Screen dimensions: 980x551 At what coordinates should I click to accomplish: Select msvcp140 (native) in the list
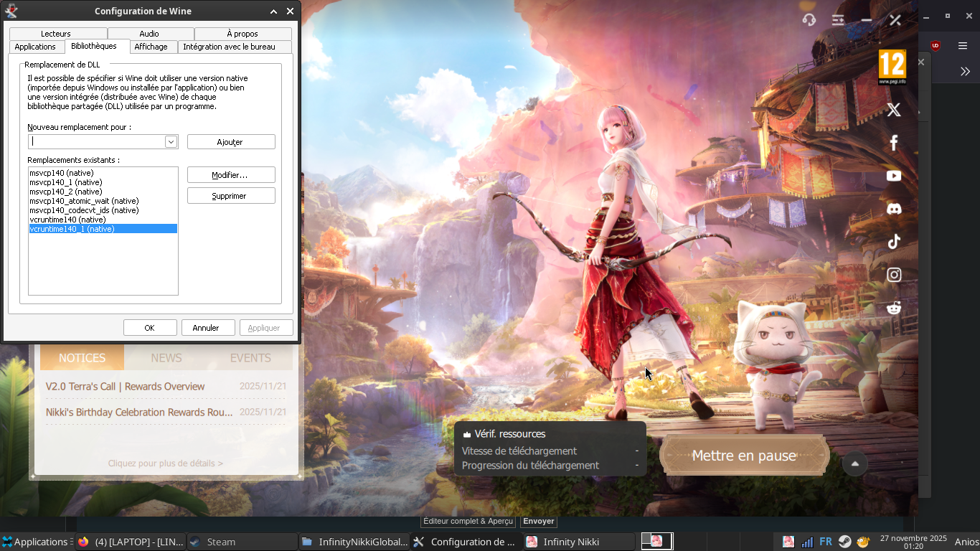click(x=103, y=173)
